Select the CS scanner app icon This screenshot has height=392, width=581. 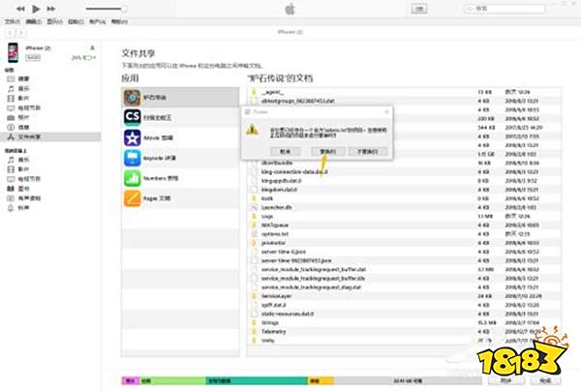[x=132, y=117]
